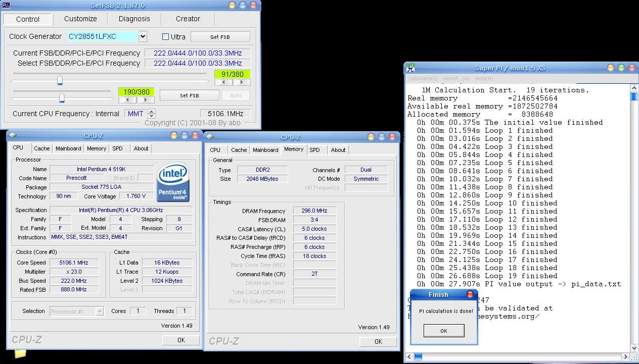This screenshot has height=364, width=639.
Task: Click the CPU-Z diamond icon in the Processor window title bar
Action: click(x=13, y=135)
